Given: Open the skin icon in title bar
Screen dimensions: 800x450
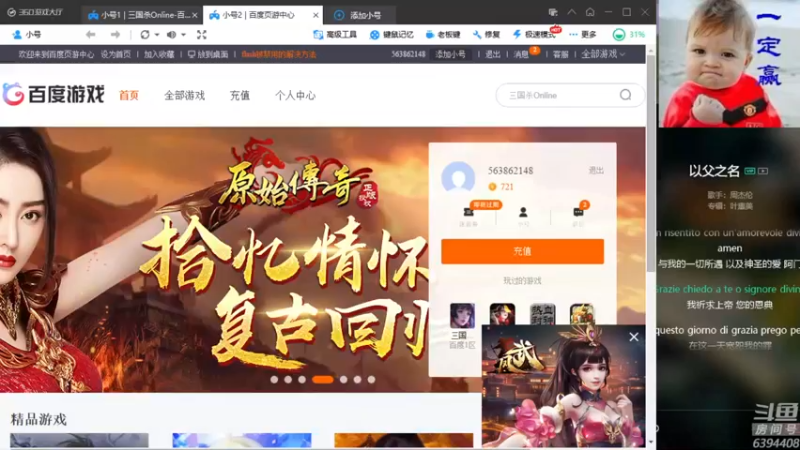Looking at the screenshot, I should coord(553,12).
